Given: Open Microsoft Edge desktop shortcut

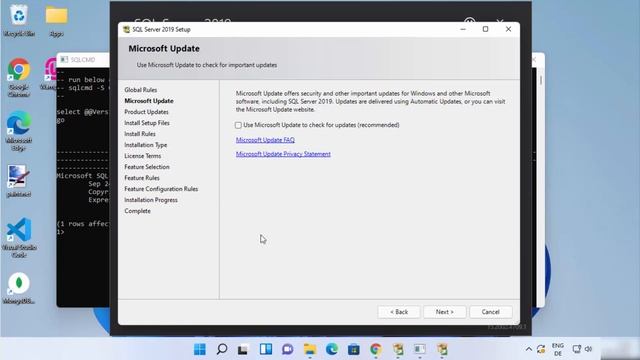Looking at the screenshot, I should (19, 131).
